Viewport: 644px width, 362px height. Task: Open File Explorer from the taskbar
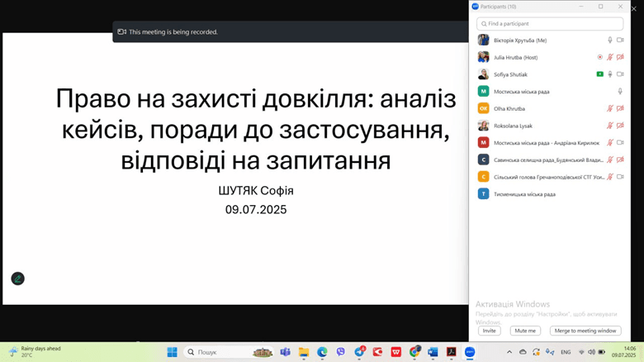coord(304,352)
